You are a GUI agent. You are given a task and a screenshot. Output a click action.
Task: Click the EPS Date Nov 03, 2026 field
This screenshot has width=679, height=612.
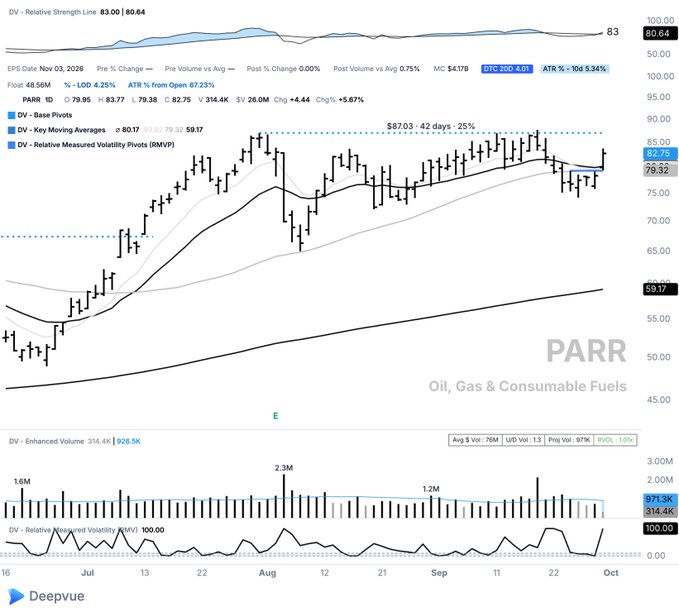45,69
